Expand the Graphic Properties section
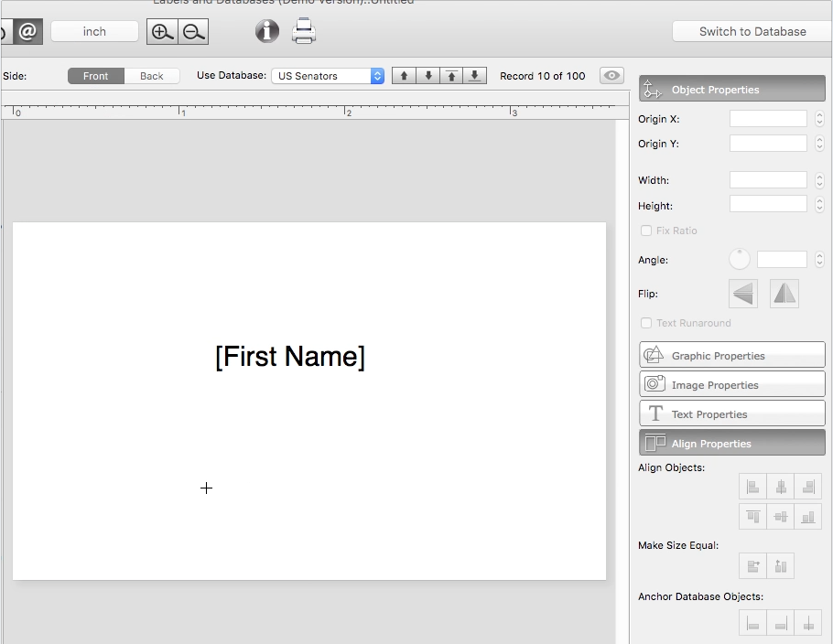Image resolution: width=833 pixels, height=644 pixels. coord(731,356)
